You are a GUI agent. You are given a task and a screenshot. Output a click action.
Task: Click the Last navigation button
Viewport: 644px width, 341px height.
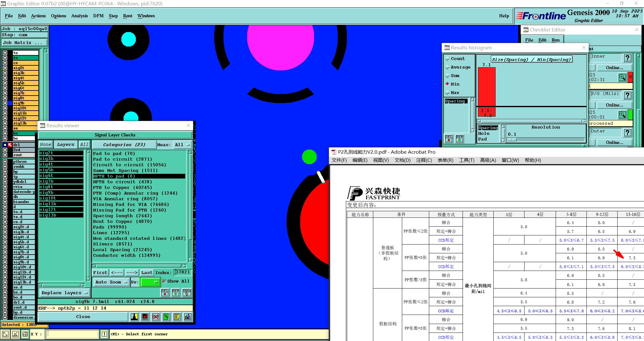point(147,273)
